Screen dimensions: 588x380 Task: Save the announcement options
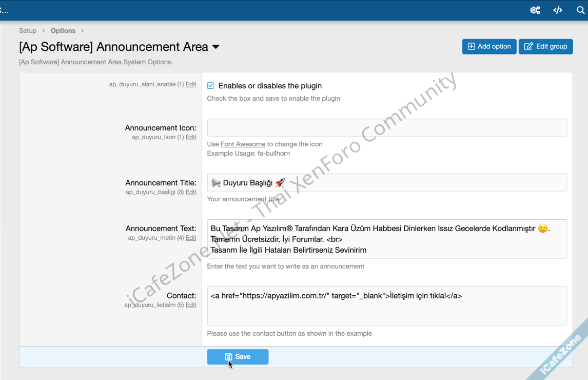point(238,357)
